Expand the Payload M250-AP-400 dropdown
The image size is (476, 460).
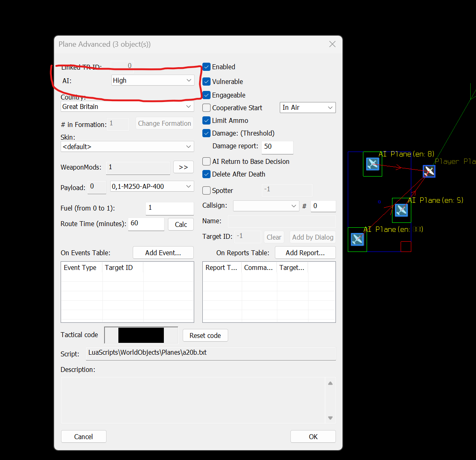(152, 186)
